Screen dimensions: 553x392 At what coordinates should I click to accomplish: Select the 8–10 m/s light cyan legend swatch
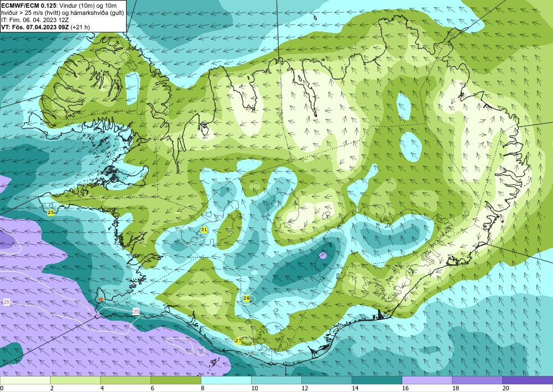pos(226,380)
